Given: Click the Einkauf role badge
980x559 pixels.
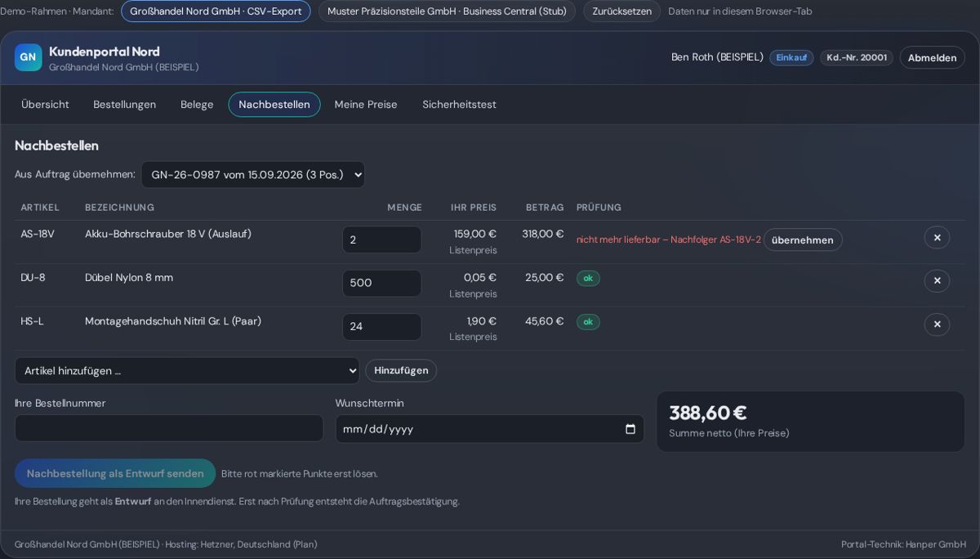Looking at the screenshot, I should point(791,57).
